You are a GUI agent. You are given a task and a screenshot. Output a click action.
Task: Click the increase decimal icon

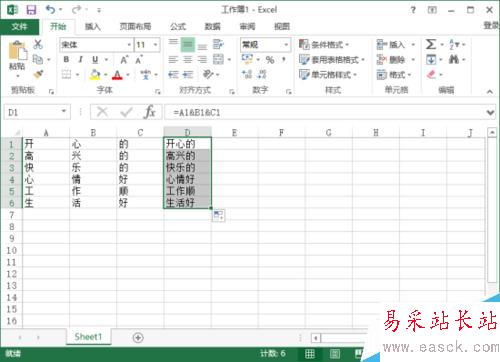click(x=247, y=74)
